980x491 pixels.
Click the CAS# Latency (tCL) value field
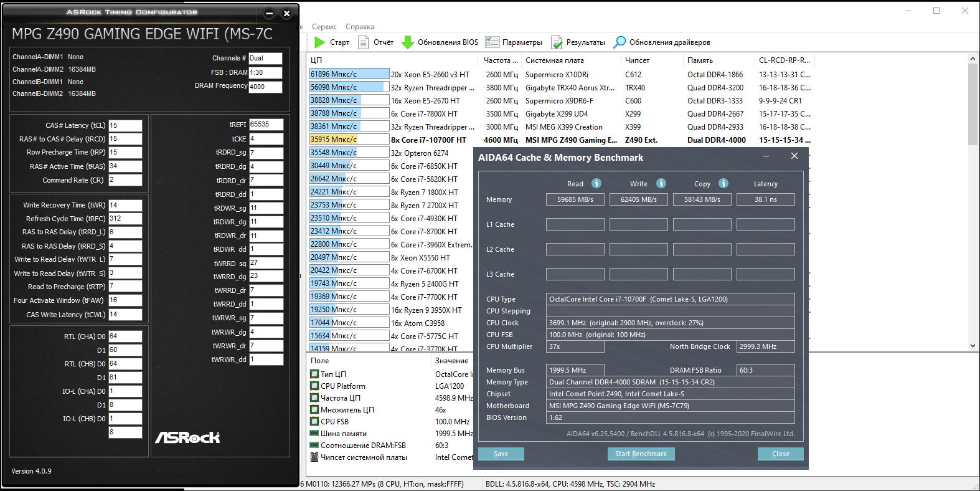click(125, 125)
